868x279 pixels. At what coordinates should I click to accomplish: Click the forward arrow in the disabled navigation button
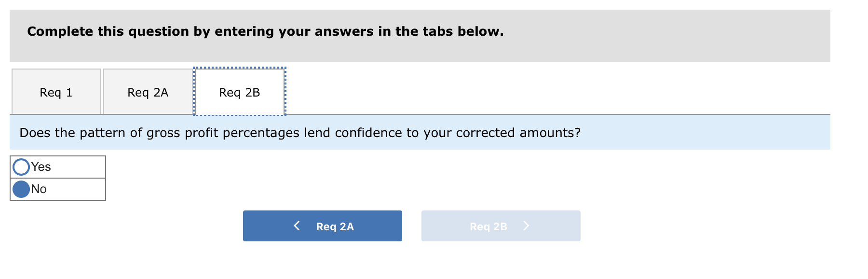point(526,226)
